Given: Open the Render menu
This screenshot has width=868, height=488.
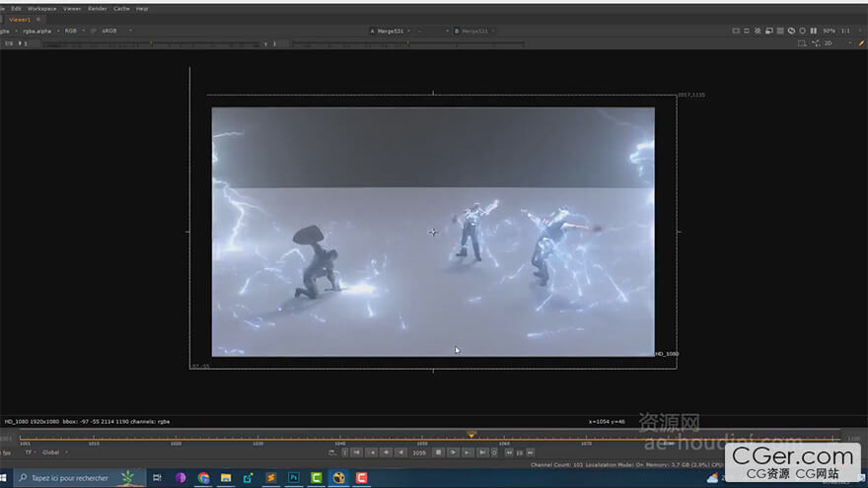Looking at the screenshot, I should click(97, 8).
